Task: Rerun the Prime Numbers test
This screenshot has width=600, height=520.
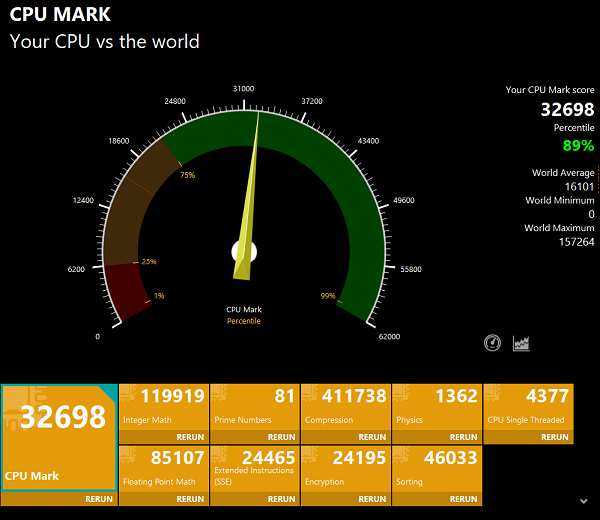Action: pos(281,437)
